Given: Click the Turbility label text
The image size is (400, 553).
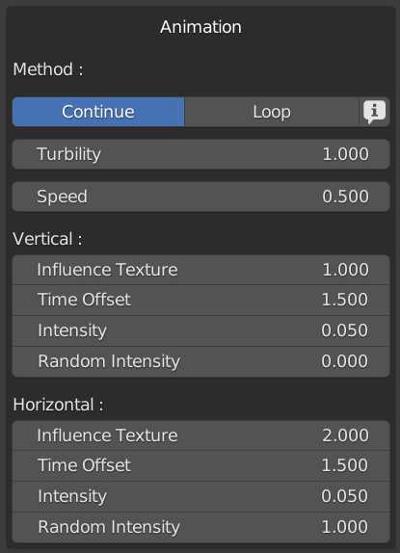Looking at the screenshot, I should point(69,154).
